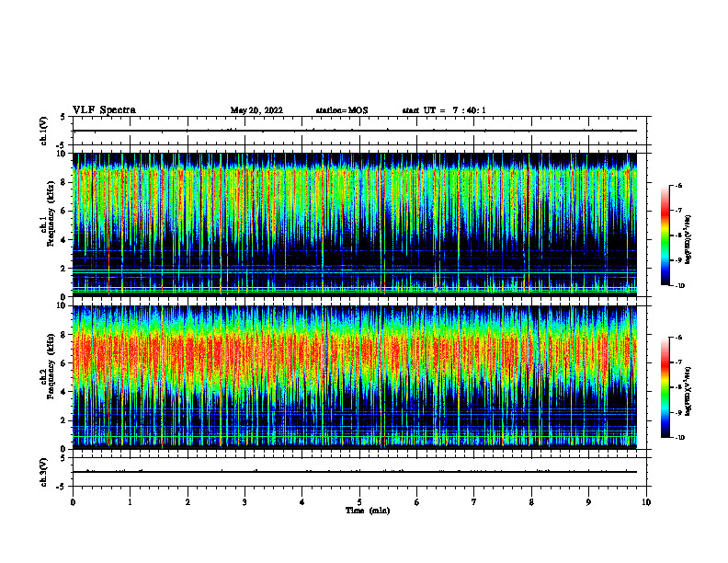Click the "station=MOS" header text
This screenshot has height=563, width=728.
tap(342, 110)
